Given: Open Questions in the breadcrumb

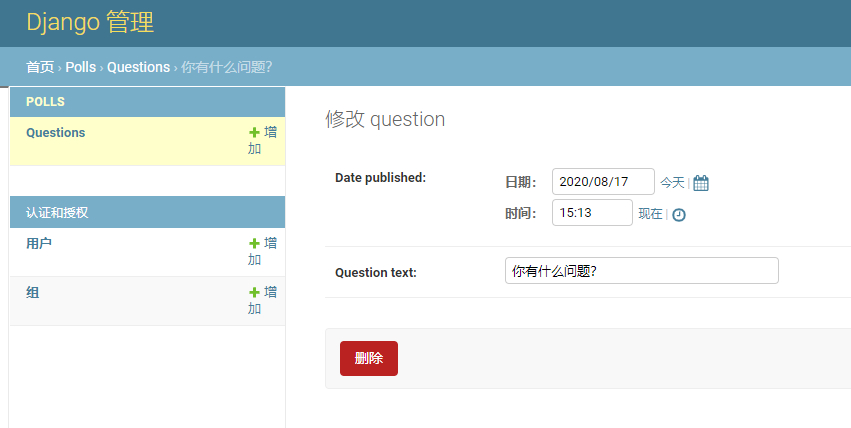Looking at the screenshot, I should coord(138,67).
